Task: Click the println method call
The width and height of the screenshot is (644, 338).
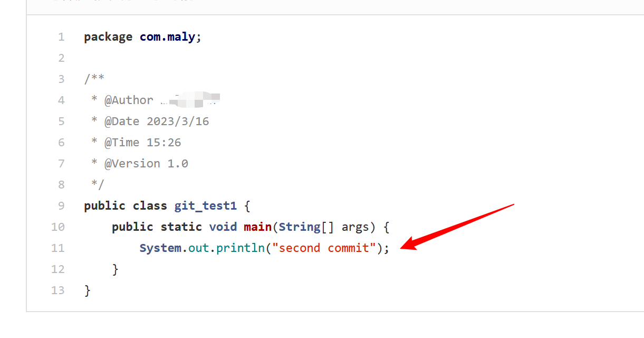Action: pos(241,248)
